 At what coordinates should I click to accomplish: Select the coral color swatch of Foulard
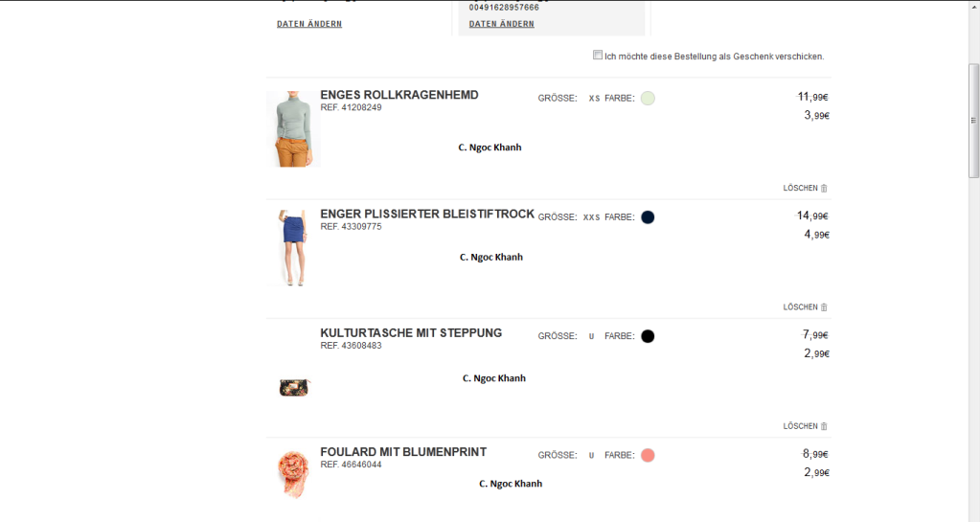click(648, 455)
